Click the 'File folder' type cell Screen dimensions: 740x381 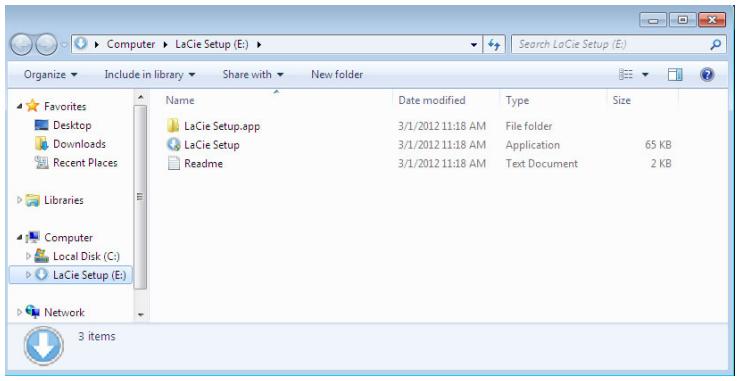point(529,126)
